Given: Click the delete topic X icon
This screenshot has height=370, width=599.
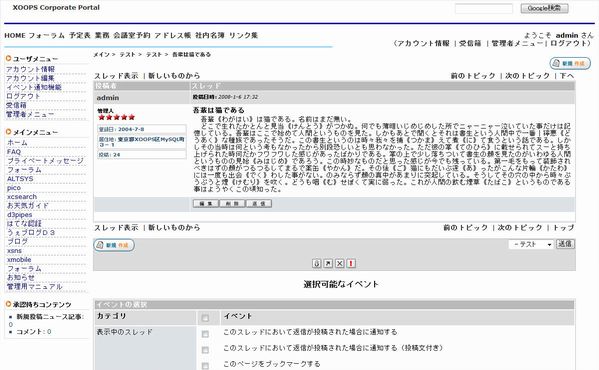Looking at the screenshot, I should pos(340,263).
